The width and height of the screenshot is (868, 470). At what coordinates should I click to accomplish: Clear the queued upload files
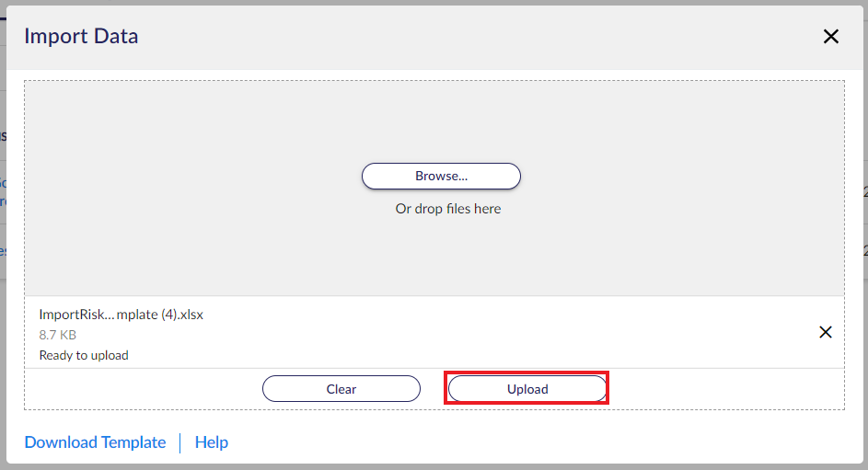coord(341,389)
